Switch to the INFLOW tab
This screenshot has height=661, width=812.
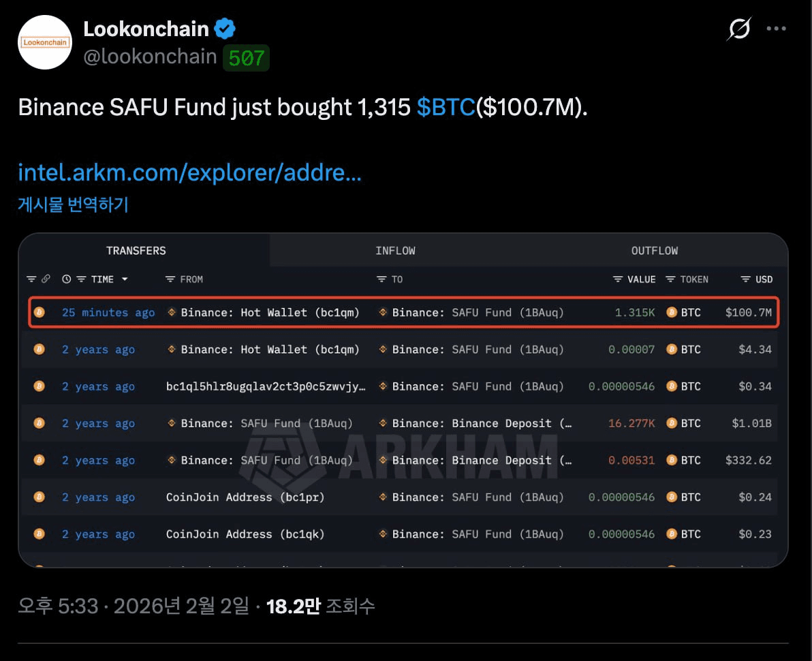[x=395, y=251]
